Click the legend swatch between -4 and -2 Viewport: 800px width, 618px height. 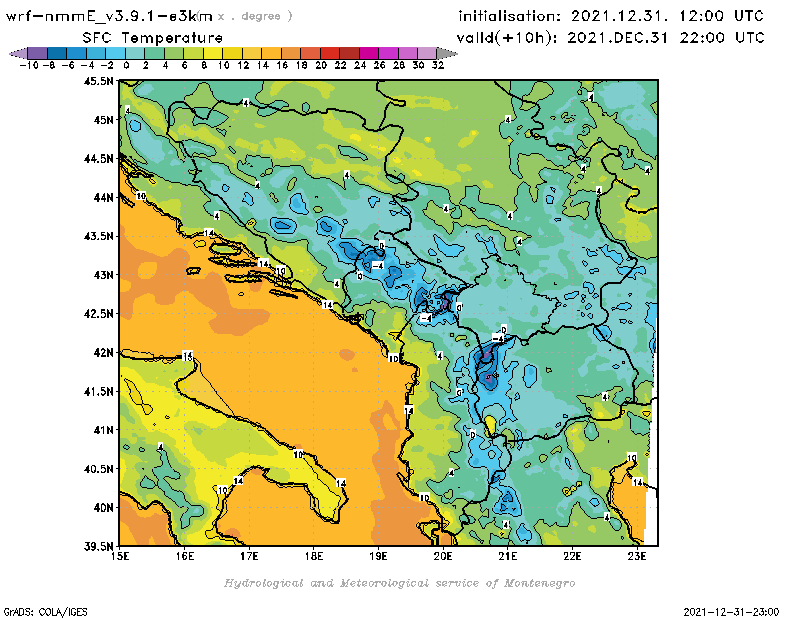tap(96, 53)
